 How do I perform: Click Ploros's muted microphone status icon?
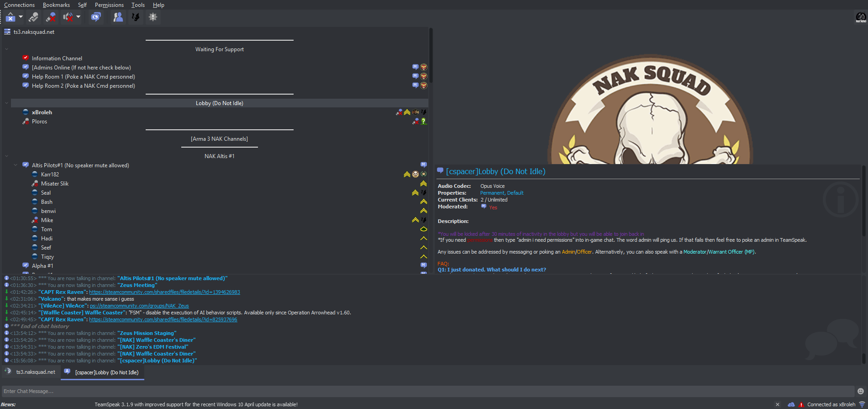pos(26,122)
